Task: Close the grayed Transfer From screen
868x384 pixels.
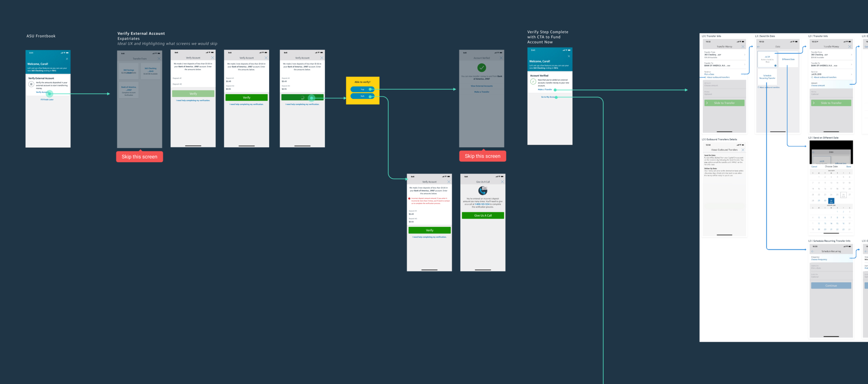Action: pos(159,59)
